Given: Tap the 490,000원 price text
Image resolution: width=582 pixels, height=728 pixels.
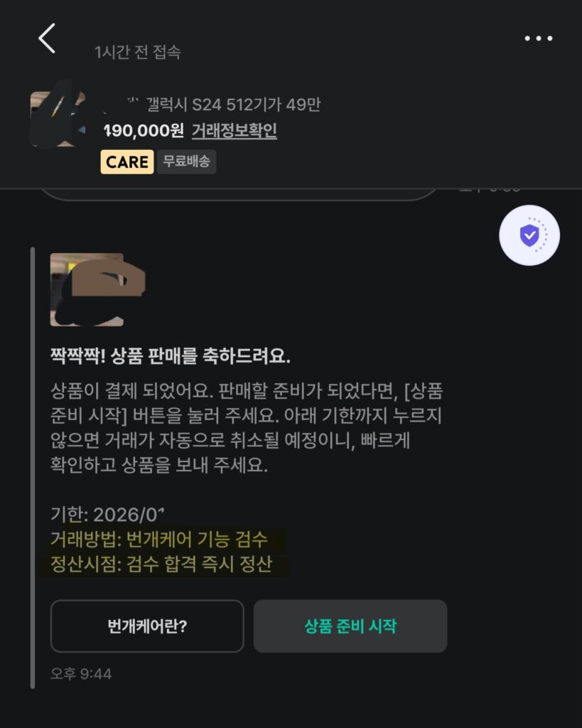Looking at the screenshot, I should (144, 131).
